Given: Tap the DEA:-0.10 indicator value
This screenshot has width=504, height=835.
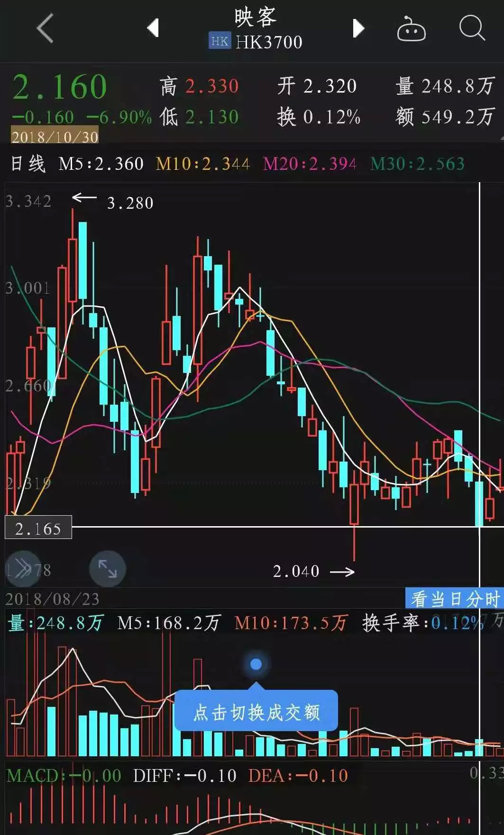Looking at the screenshot, I should (298, 776).
